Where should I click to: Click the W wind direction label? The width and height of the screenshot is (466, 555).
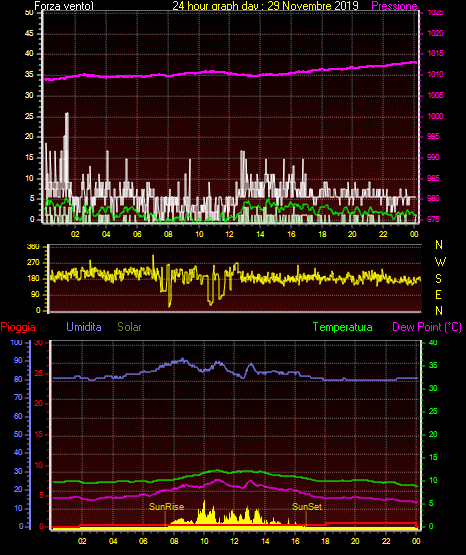click(x=440, y=262)
